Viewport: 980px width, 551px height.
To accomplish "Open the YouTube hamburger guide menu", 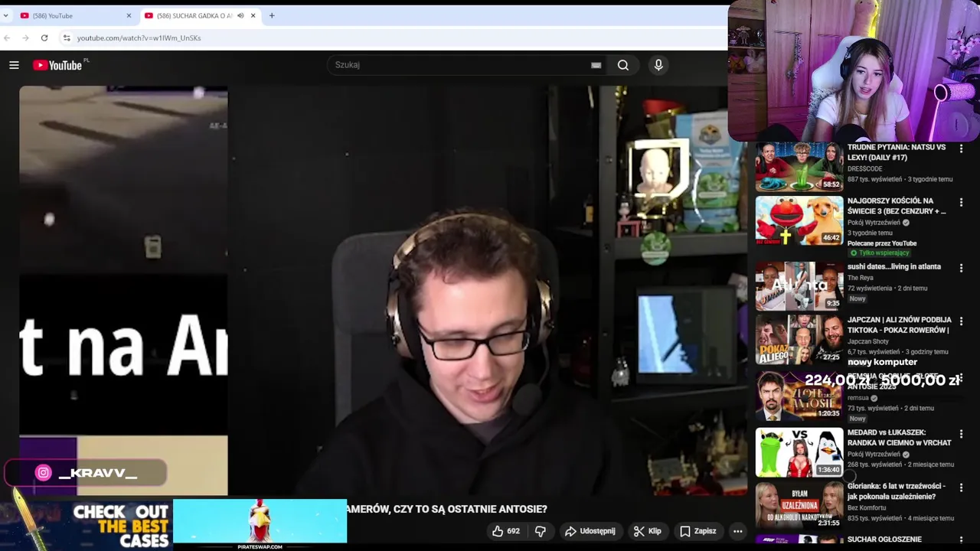I will click(14, 65).
